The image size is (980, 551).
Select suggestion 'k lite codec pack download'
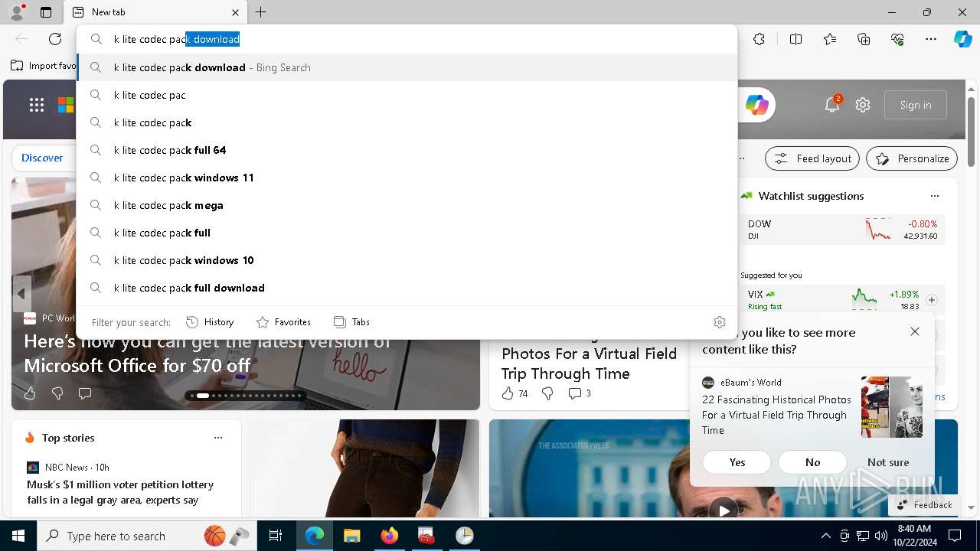coord(407,67)
